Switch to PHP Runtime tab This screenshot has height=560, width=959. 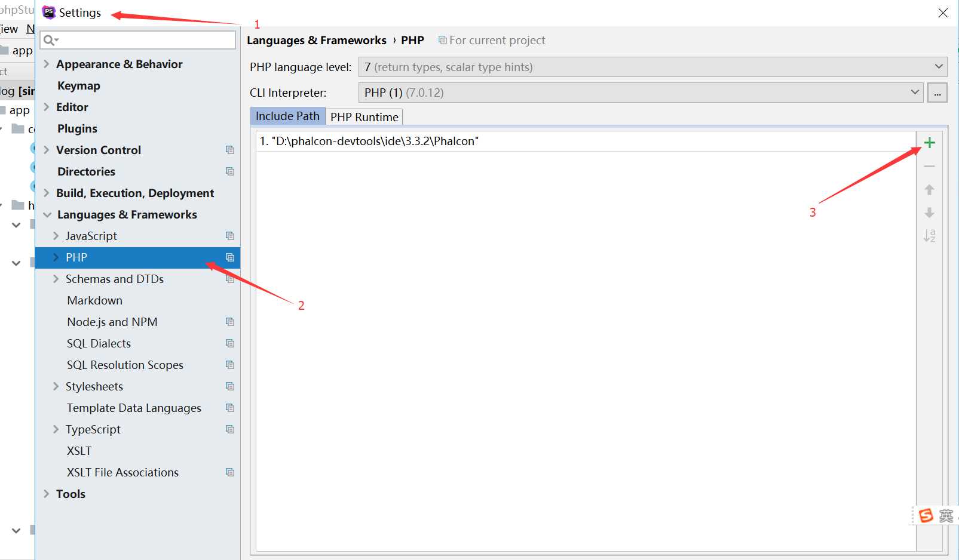coord(364,117)
